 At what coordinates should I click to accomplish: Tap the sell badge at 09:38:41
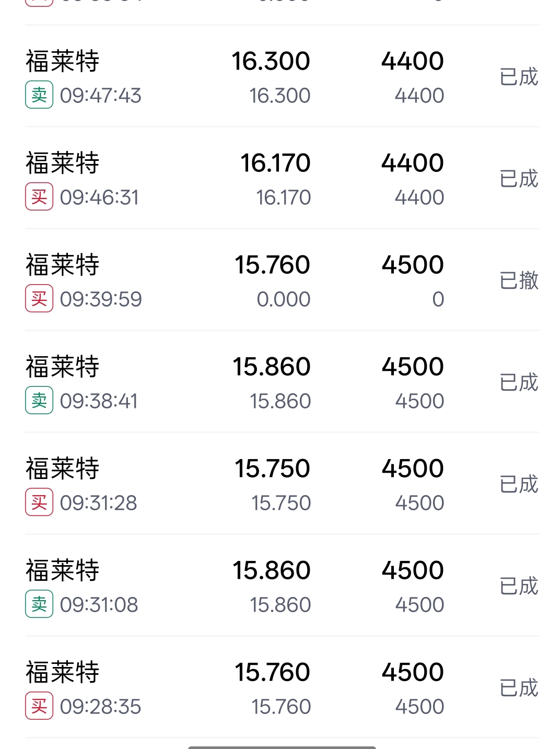(39, 401)
